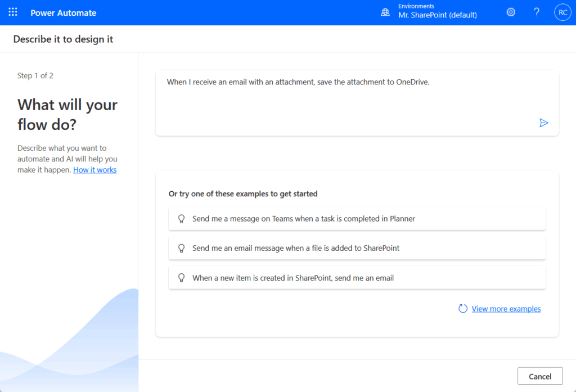Open the app launcher waffle icon
This screenshot has width=576, height=392.
(x=13, y=12)
